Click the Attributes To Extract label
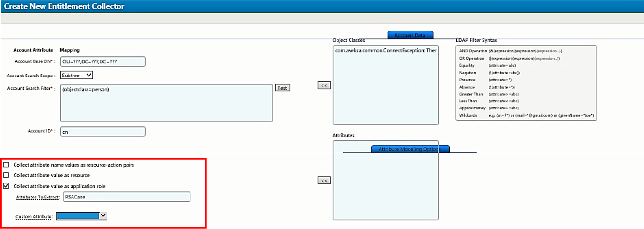This screenshot has width=644, height=229. (37, 198)
